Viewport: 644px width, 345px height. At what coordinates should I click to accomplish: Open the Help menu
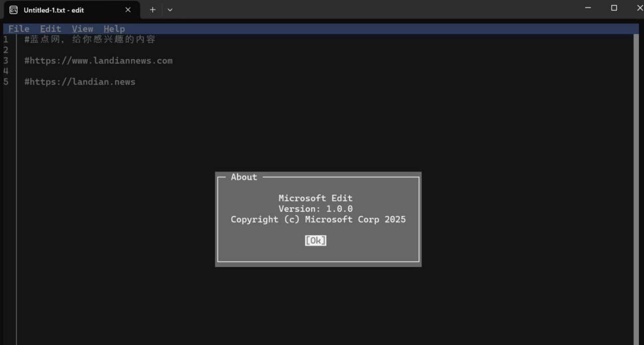114,29
